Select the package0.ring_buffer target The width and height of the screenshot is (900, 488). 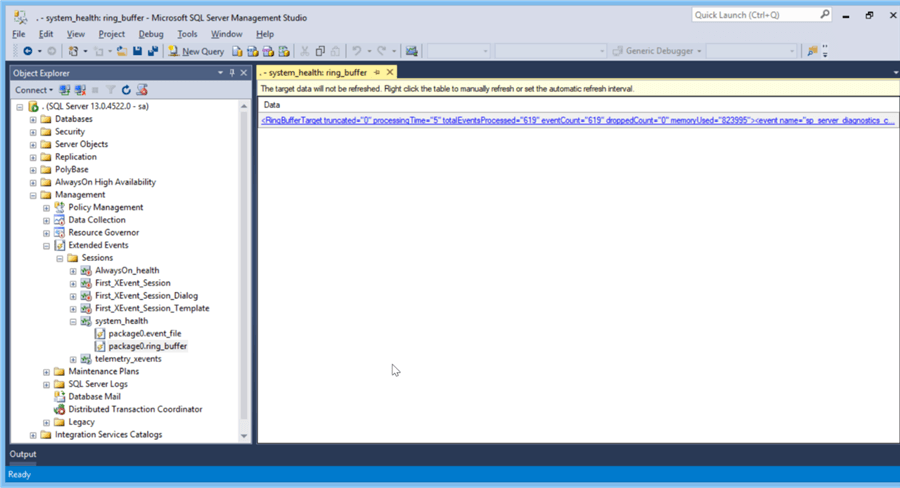pyautogui.click(x=148, y=346)
